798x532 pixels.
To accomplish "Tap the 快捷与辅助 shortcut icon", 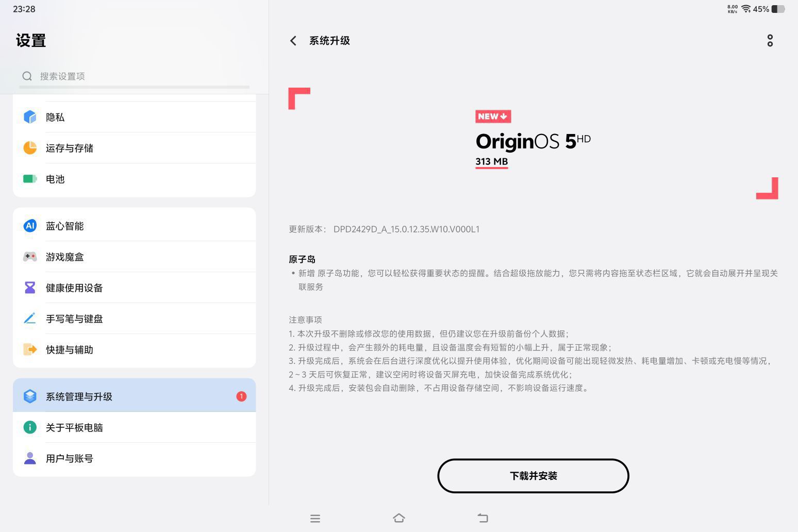I will click(x=30, y=350).
